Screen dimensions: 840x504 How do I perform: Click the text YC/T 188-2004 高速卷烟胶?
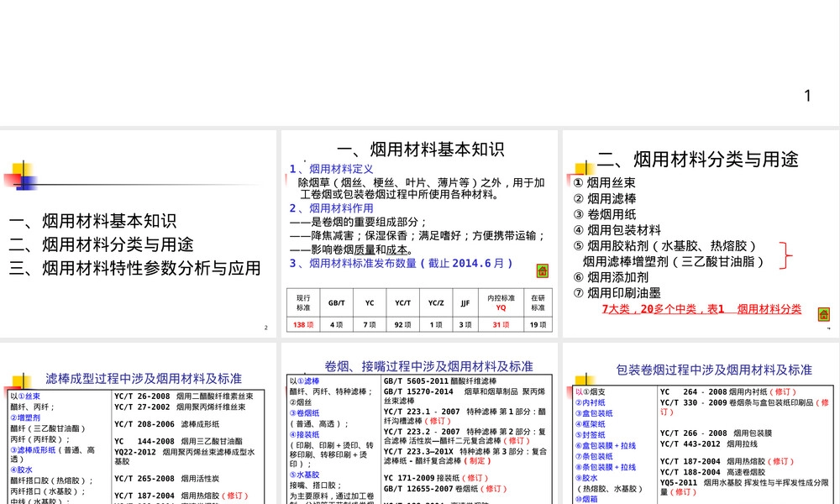click(712, 472)
